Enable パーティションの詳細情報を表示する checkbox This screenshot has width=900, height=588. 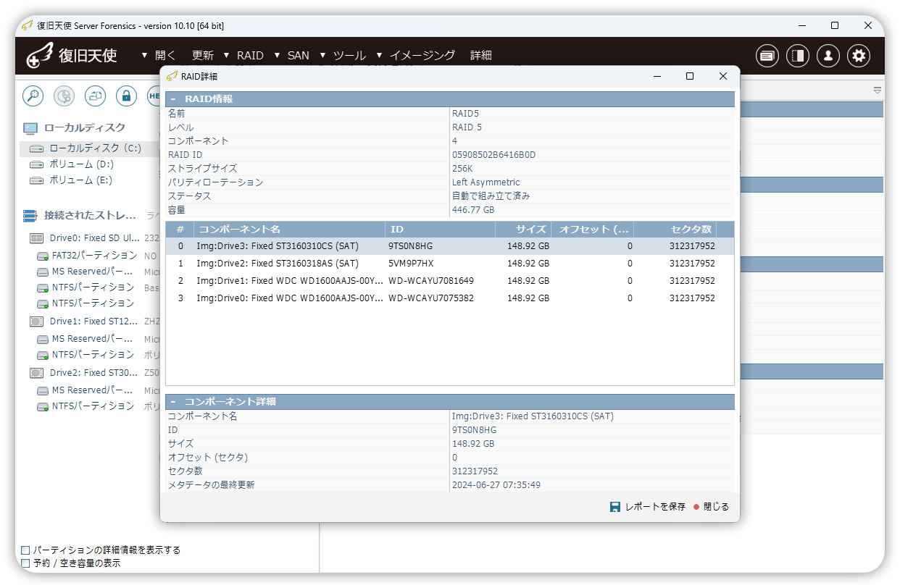26,550
